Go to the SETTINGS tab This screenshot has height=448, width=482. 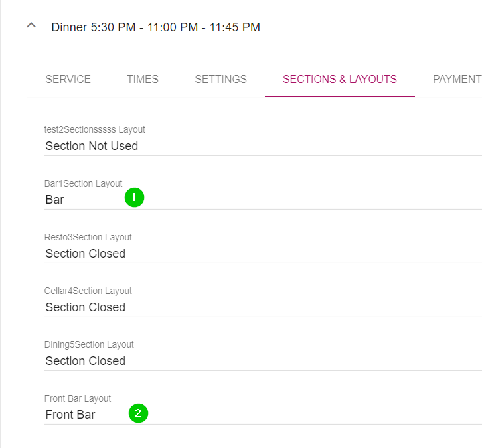[x=220, y=79]
